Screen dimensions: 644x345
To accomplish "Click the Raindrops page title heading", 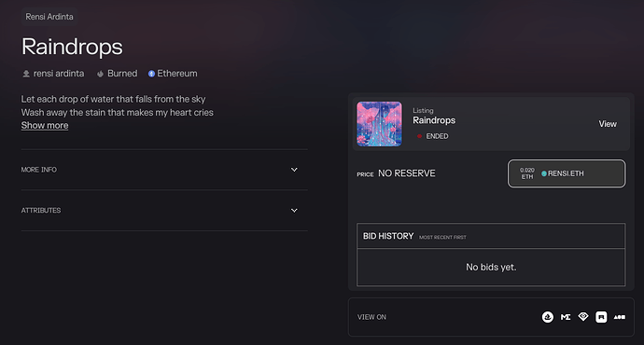I will [72, 47].
